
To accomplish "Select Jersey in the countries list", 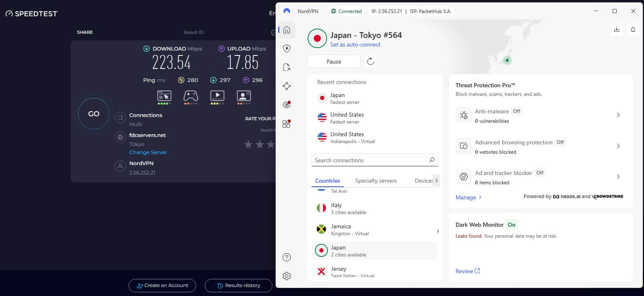I will click(x=374, y=271).
